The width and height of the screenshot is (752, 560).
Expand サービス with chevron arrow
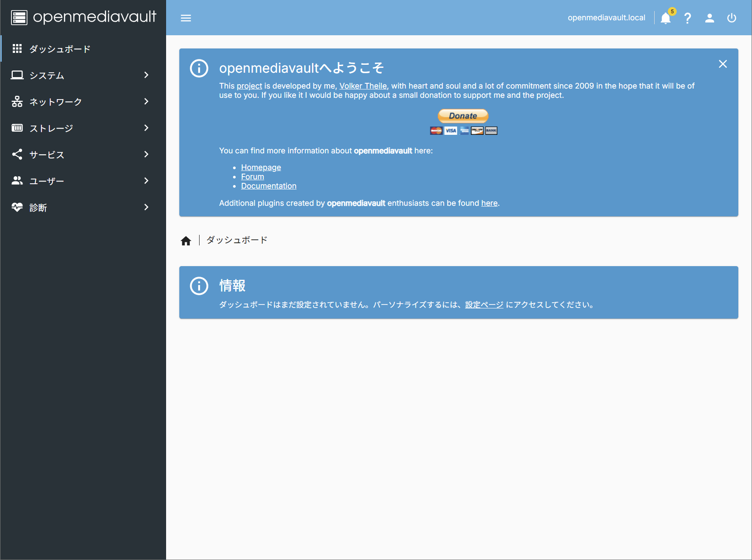pos(146,154)
